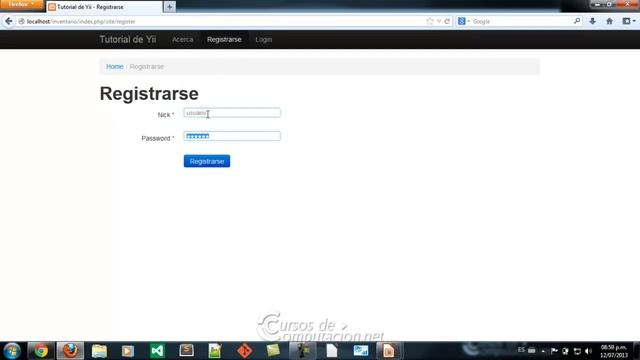Open the orange presentation taskbar icon

pyautogui.click(x=388, y=351)
